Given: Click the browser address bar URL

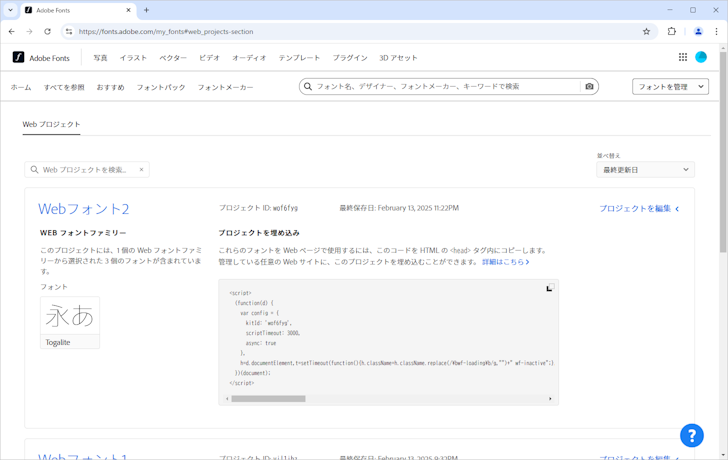Looking at the screenshot, I should click(x=166, y=32).
